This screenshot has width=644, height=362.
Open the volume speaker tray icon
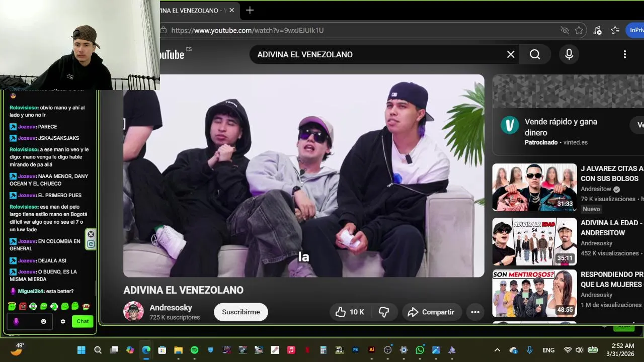coord(579,350)
